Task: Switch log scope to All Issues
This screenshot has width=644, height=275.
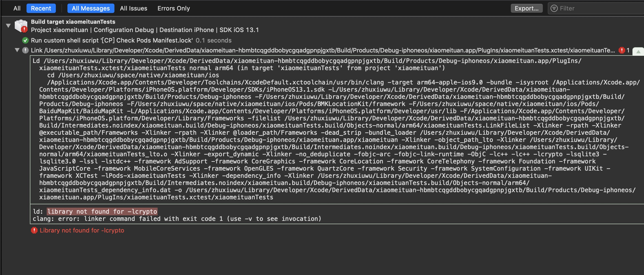Action: (134, 8)
